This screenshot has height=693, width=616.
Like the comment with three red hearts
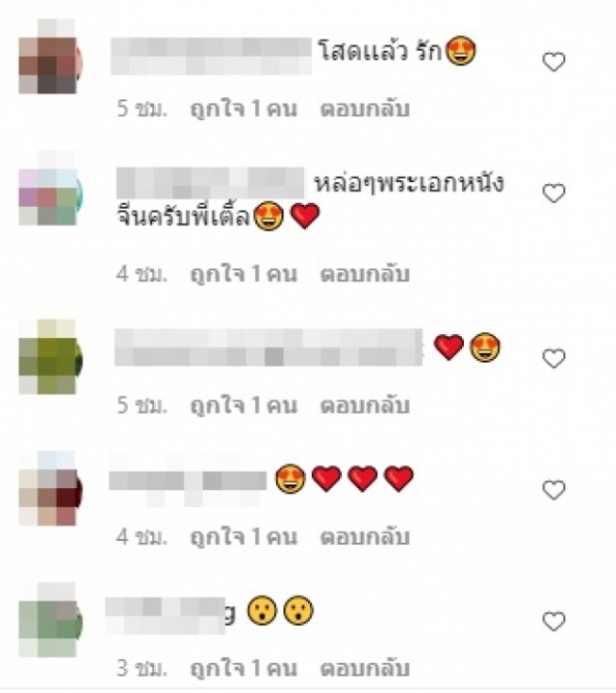(553, 490)
